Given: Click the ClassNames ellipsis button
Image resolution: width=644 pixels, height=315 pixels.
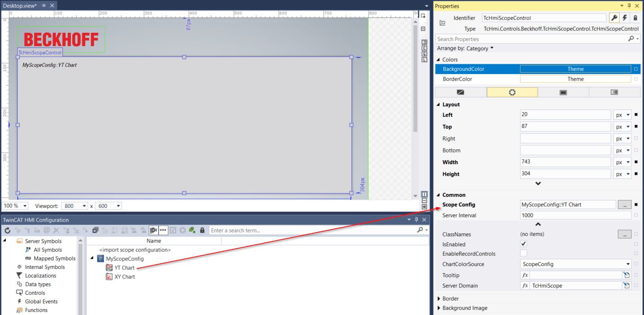Looking at the screenshot, I should coord(625,234).
